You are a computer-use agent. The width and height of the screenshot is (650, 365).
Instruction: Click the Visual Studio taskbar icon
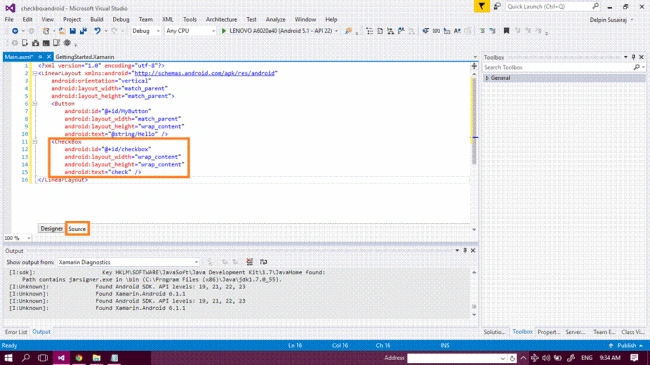click(61, 358)
